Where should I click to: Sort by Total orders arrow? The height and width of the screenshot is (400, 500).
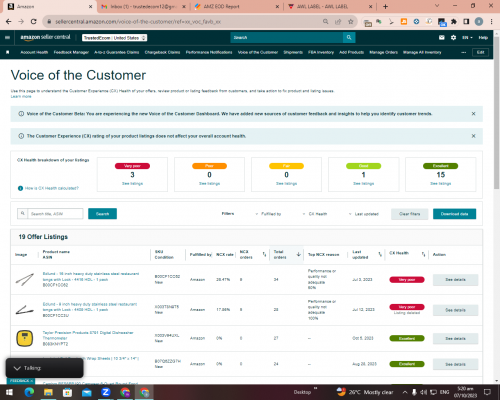(299, 254)
